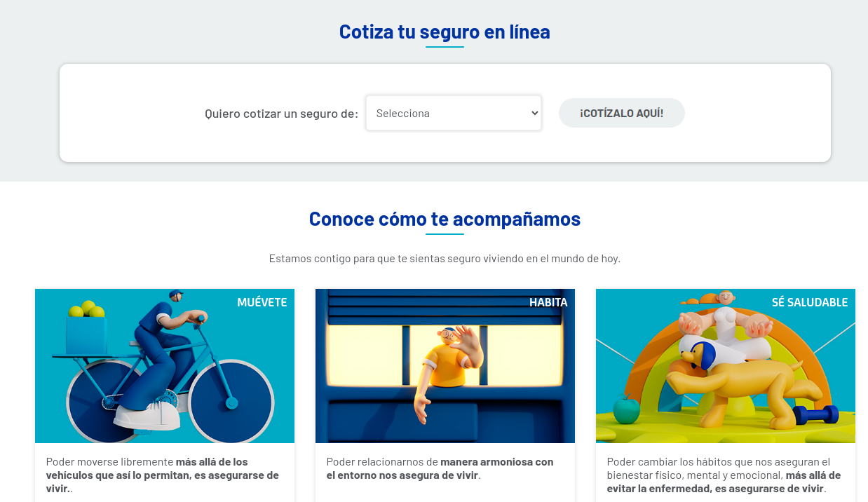This screenshot has width=868, height=502.
Task: Click the Habita card text about manera armoniosa
Action: (440, 468)
